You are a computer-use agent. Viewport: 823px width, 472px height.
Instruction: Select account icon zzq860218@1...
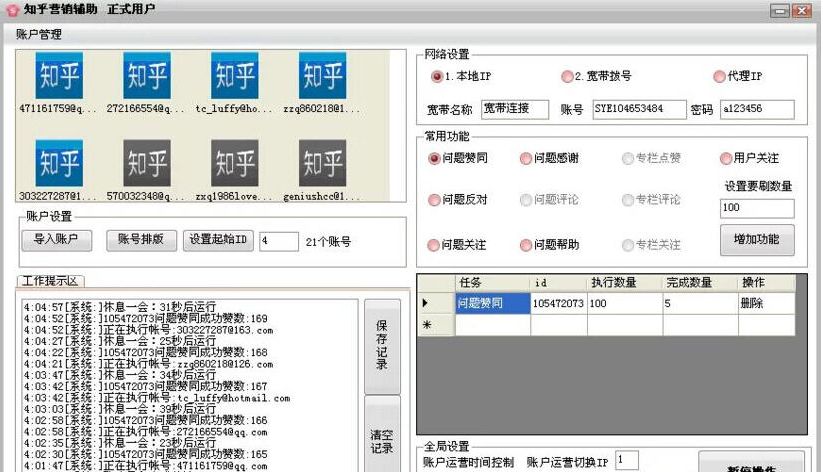[322, 76]
